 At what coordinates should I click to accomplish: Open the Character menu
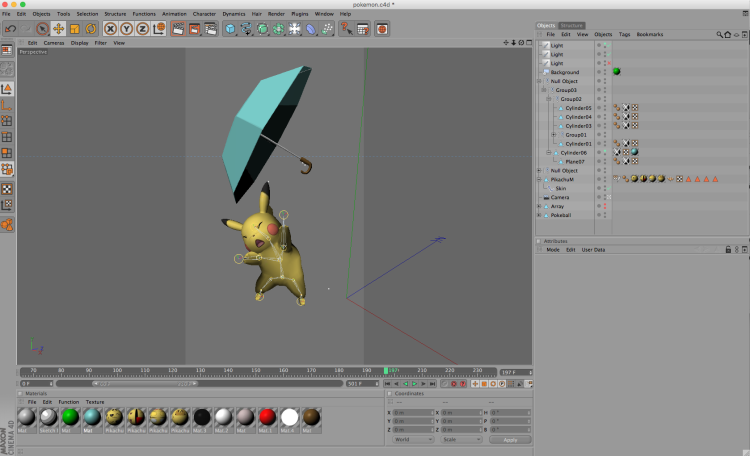(204, 14)
